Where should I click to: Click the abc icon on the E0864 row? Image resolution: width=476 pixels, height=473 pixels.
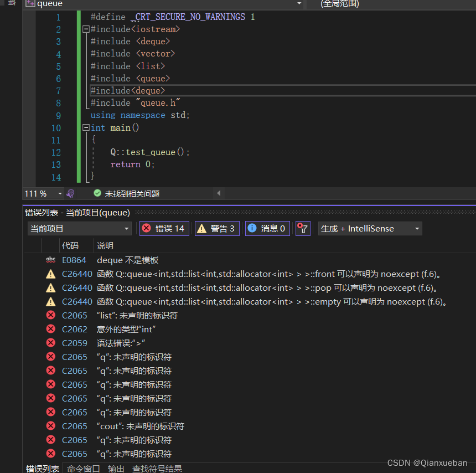51,260
